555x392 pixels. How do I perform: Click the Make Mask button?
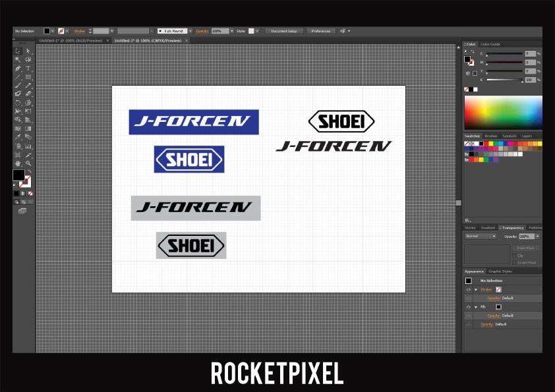[x=525, y=248]
